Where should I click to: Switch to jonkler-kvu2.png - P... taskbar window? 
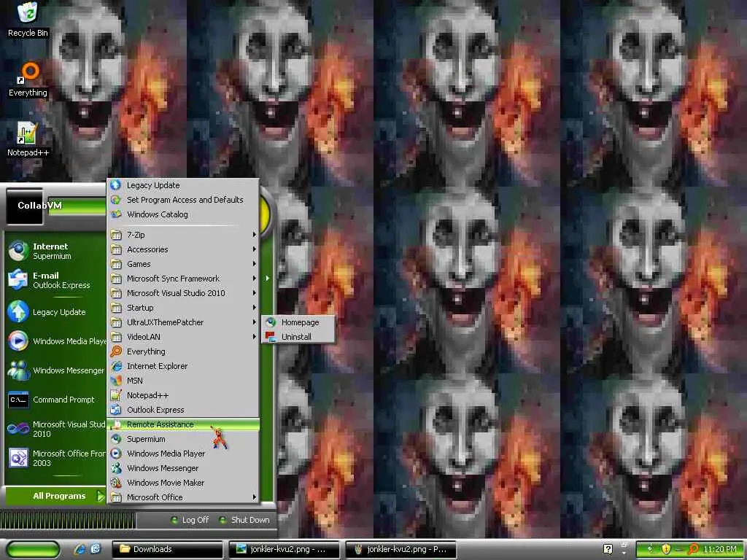coord(400,550)
